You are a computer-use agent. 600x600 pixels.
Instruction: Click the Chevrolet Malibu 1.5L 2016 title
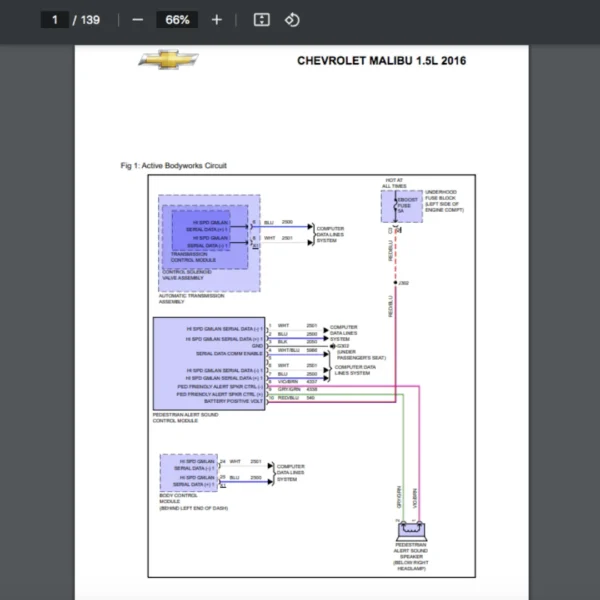pos(381,61)
